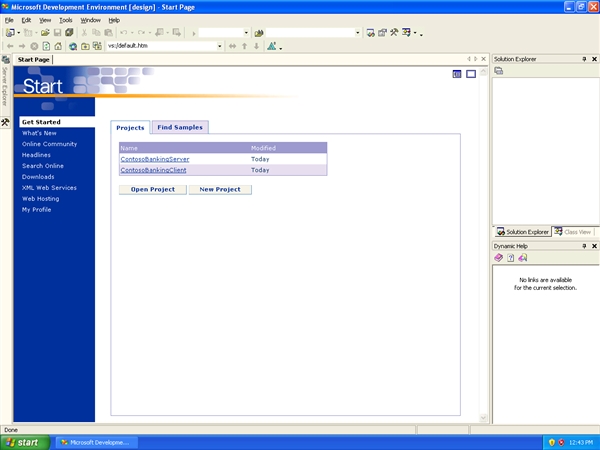Click the Find in Files binoculars icon
The width and height of the screenshot is (600, 450).
pyautogui.click(x=259, y=33)
